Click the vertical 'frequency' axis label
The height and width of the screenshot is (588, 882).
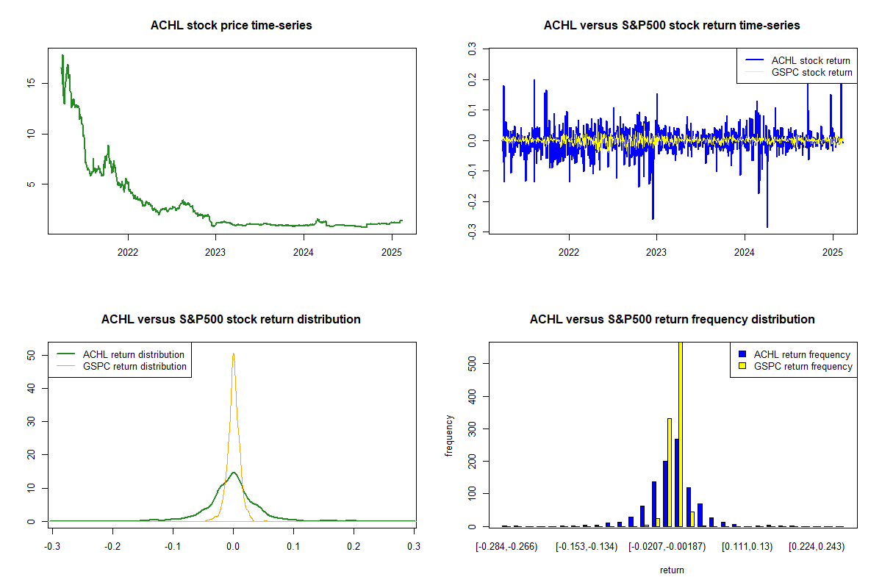[x=450, y=436]
